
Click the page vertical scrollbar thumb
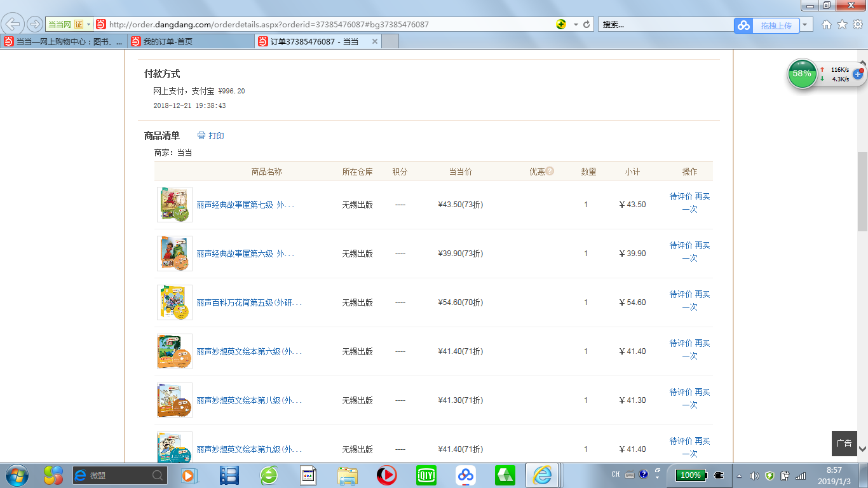862,191
